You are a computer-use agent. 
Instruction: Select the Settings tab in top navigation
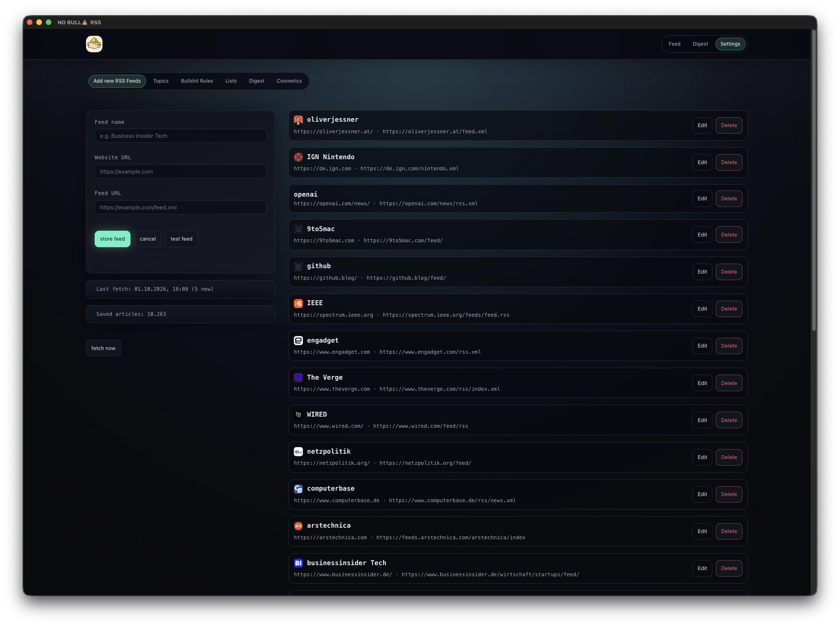(730, 44)
